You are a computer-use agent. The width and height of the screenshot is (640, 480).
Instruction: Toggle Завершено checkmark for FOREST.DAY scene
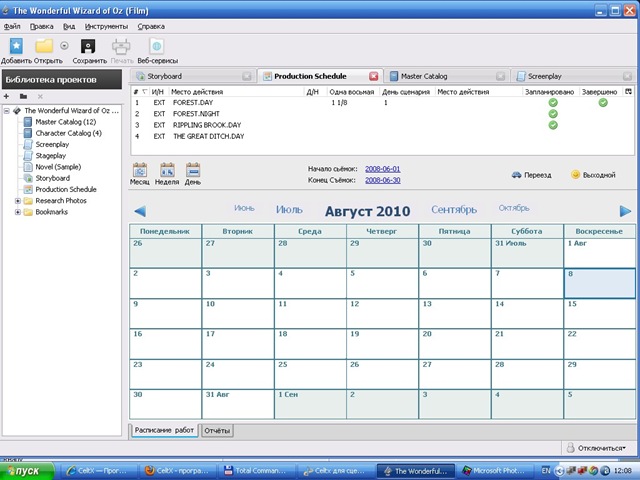(x=603, y=102)
